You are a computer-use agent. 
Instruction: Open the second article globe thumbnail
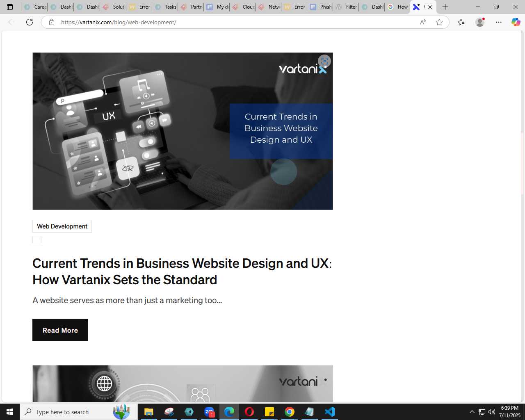pyautogui.click(x=183, y=383)
